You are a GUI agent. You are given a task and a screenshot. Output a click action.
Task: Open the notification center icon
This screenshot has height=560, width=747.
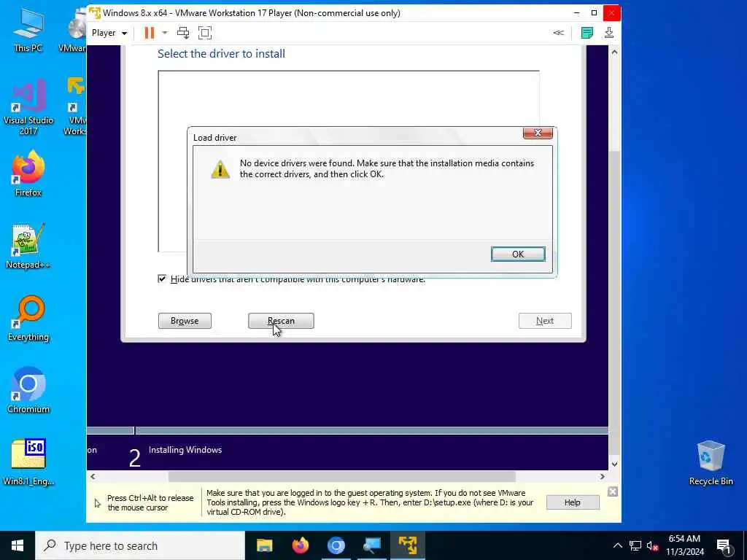pyautogui.click(x=724, y=545)
